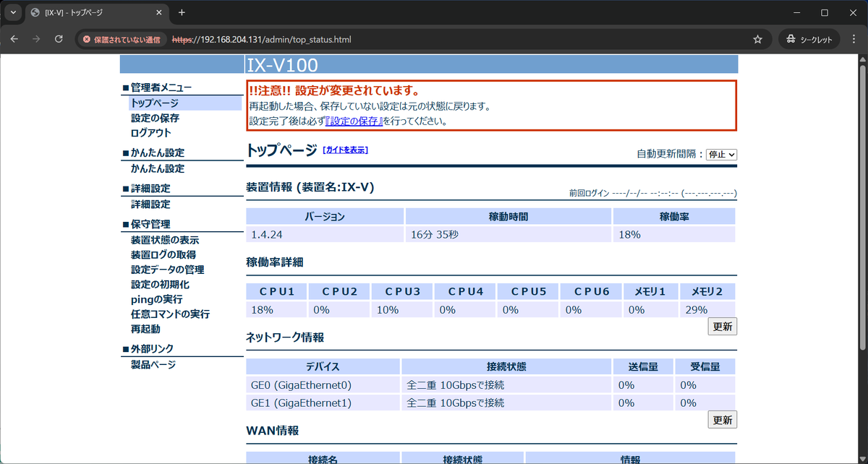Click 更新 button under 稼働率詳細
This screenshot has width=868, height=464.
(x=723, y=327)
